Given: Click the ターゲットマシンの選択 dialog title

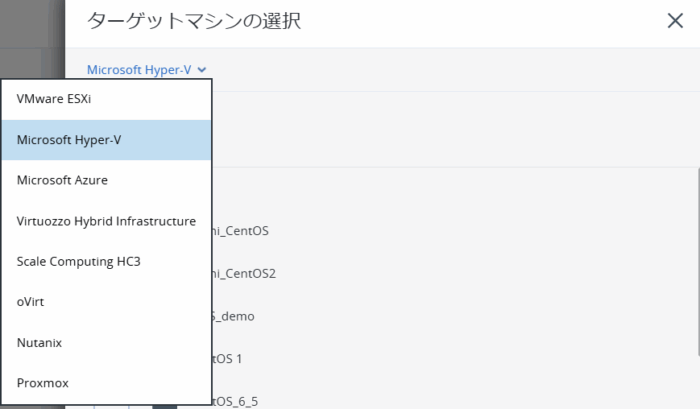Looking at the screenshot, I should tap(194, 22).
